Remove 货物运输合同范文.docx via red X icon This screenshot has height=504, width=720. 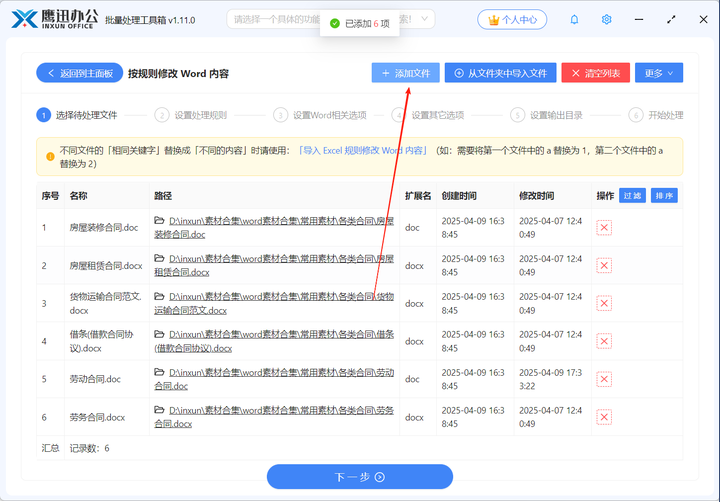point(604,303)
